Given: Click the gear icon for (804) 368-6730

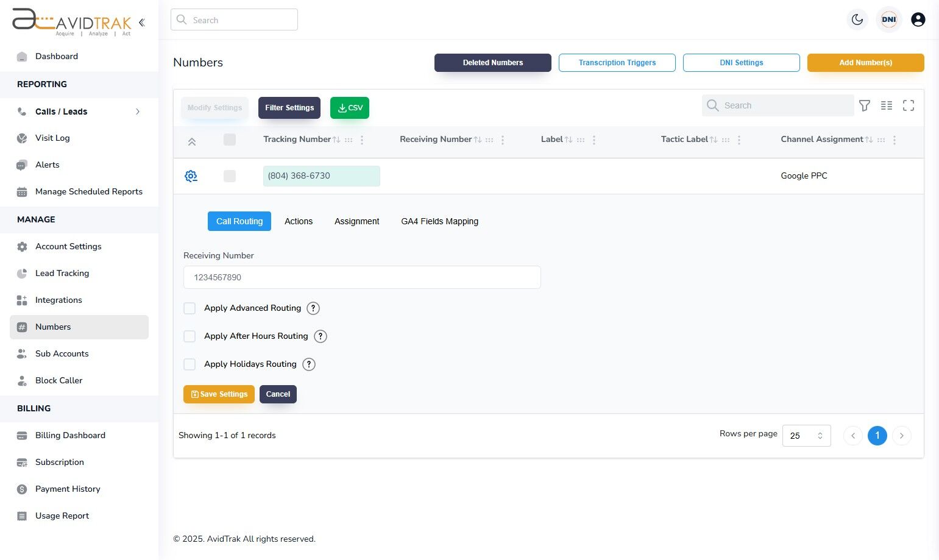Looking at the screenshot, I should [x=191, y=176].
